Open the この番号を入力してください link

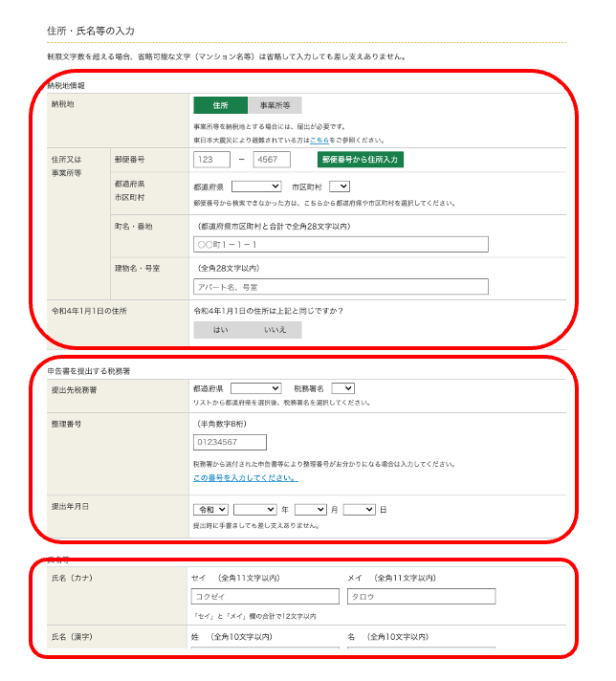245,477
